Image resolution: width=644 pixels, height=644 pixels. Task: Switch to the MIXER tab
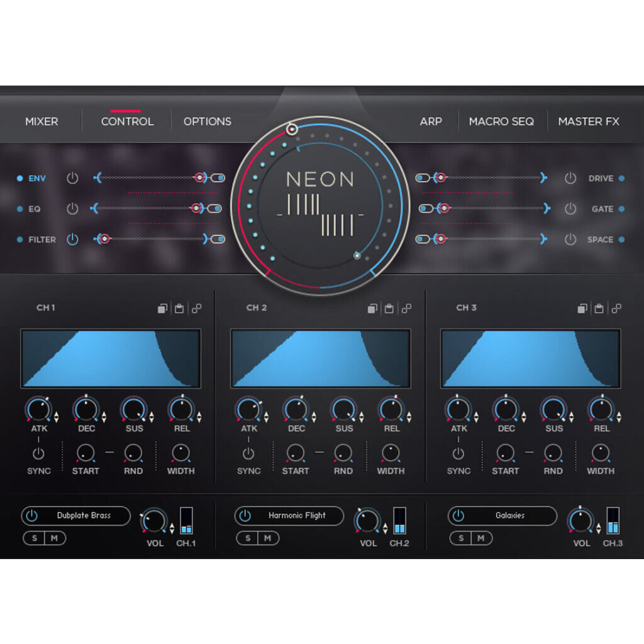[42, 121]
